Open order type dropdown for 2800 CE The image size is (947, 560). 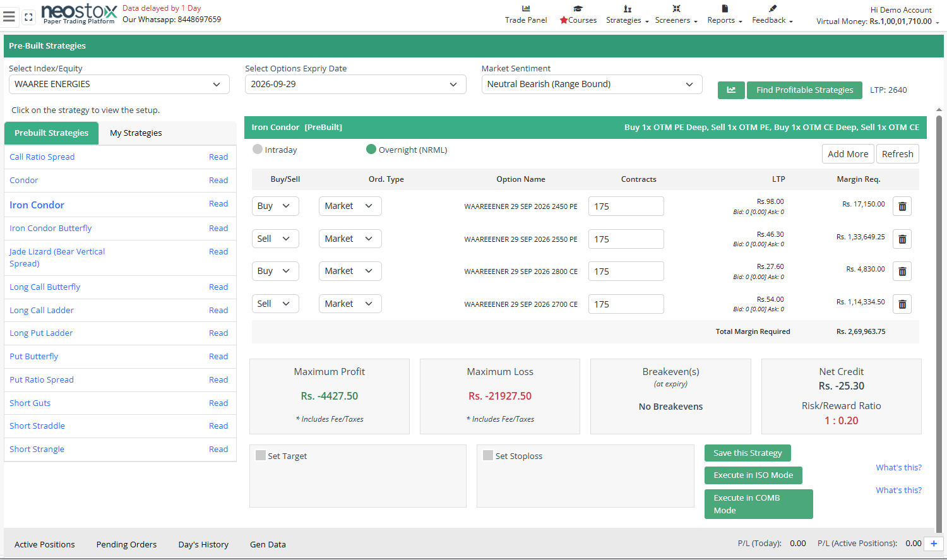click(350, 271)
